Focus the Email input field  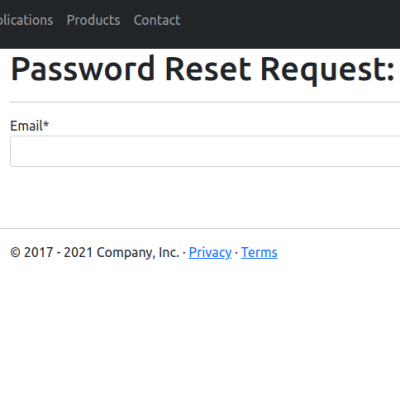coord(205,151)
